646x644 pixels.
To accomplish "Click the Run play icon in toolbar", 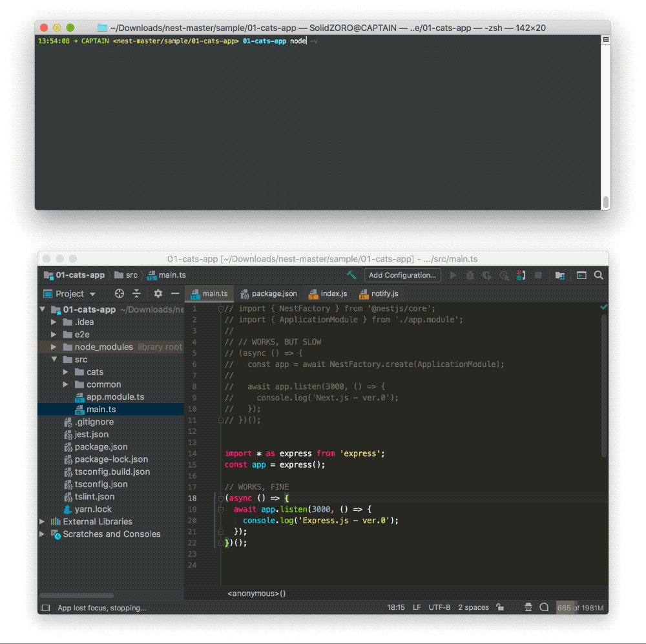I will [453, 275].
